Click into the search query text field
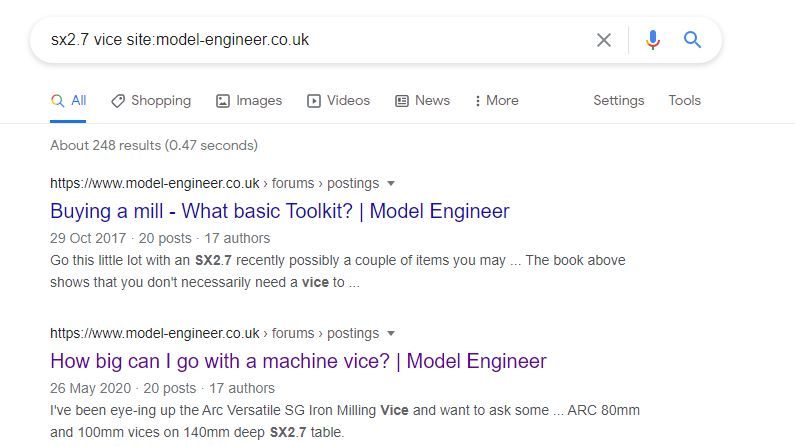Viewport: 795px width, 446px height. coord(314,40)
